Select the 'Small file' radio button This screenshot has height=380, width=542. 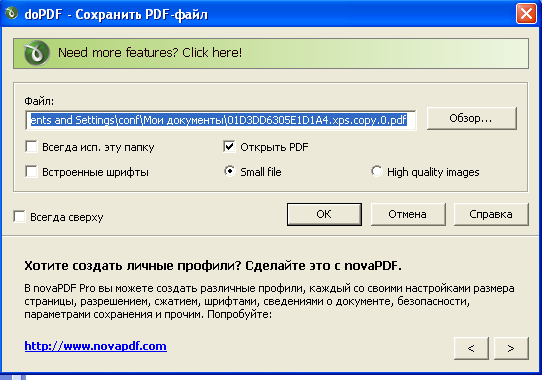click(x=230, y=171)
